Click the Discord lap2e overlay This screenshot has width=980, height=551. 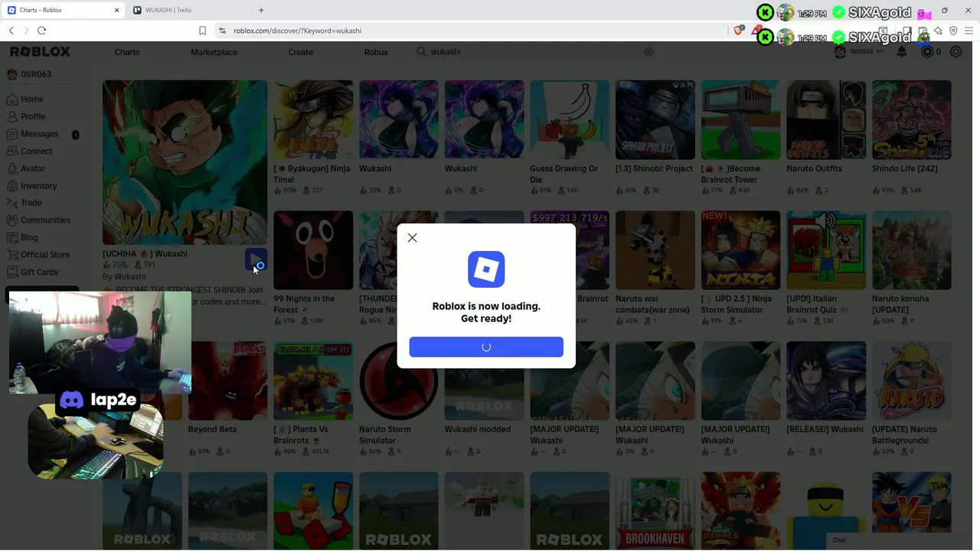pos(98,399)
